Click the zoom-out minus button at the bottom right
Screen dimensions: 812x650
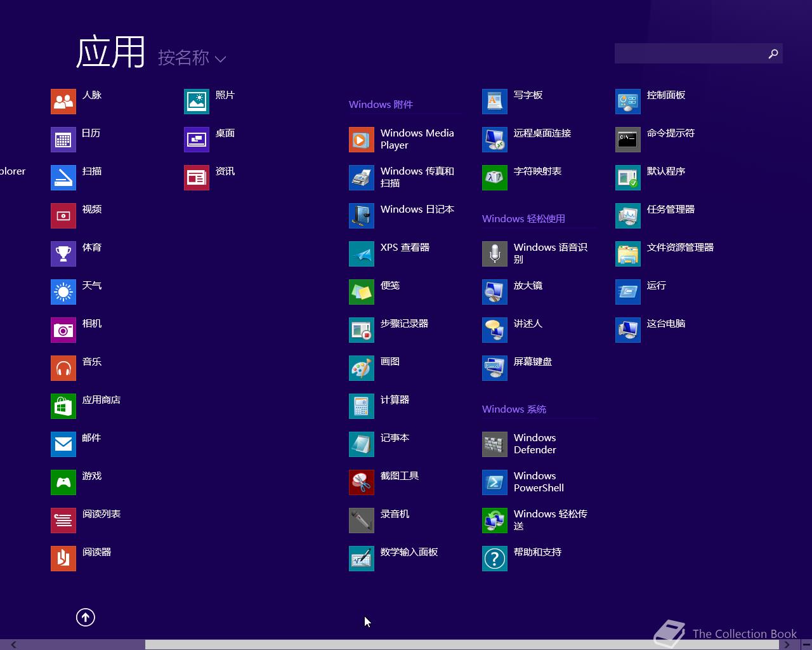tap(806, 645)
